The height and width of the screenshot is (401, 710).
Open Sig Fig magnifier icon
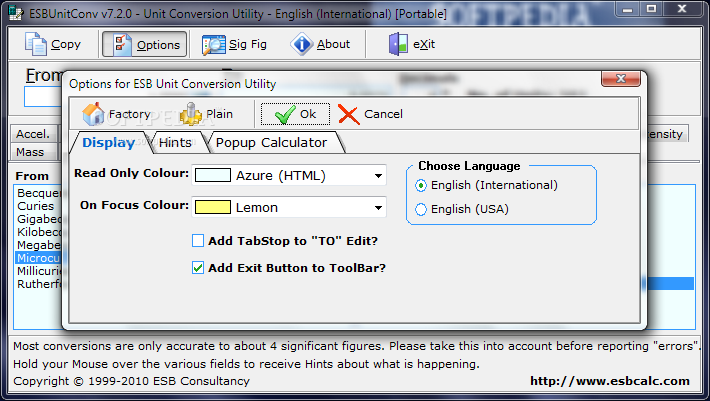click(214, 45)
